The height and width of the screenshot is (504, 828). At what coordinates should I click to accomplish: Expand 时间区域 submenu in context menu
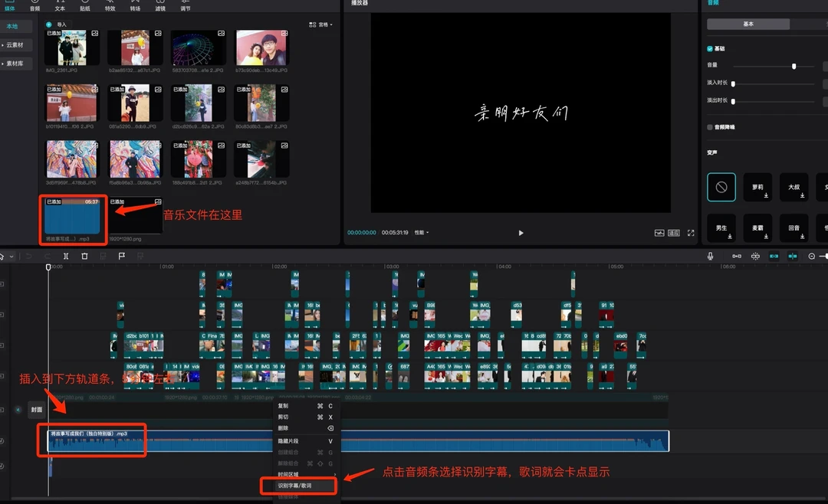coord(306,474)
